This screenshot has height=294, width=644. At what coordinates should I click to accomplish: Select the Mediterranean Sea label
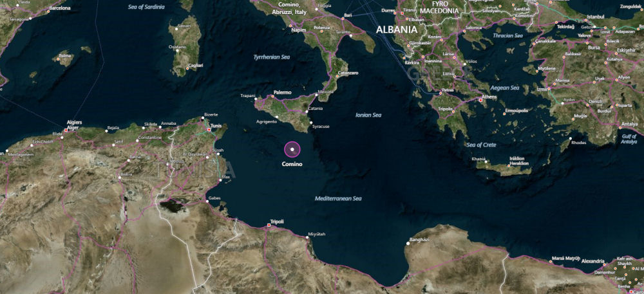[x=338, y=198]
